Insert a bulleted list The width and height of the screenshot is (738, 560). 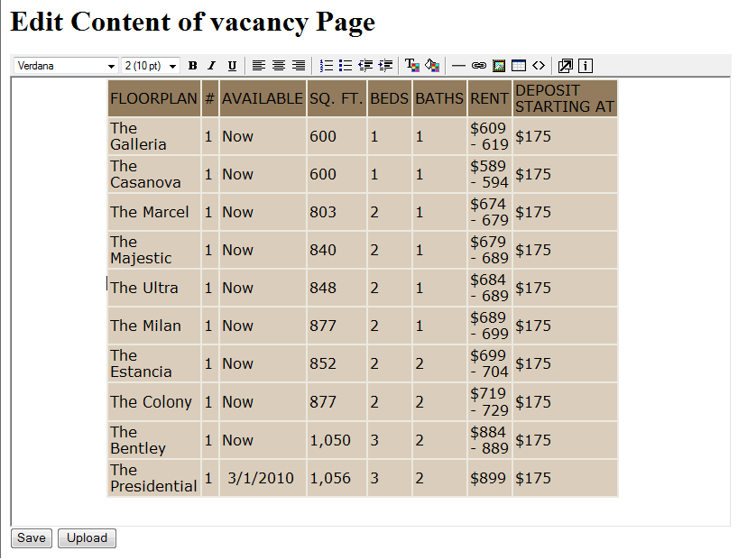pyautogui.click(x=346, y=66)
